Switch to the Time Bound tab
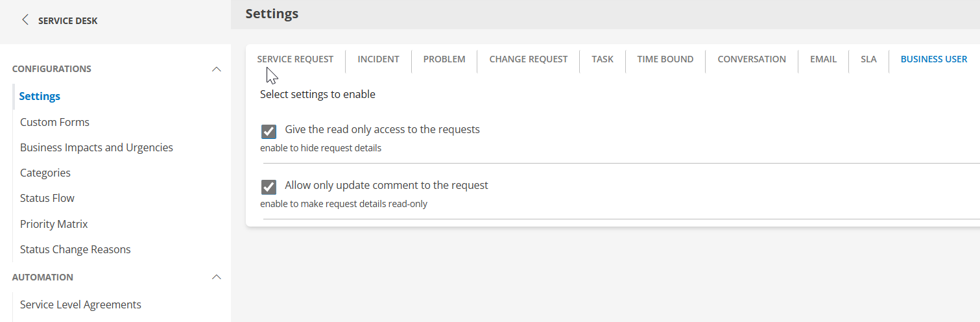The image size is (980, 322). coord(665,59)
